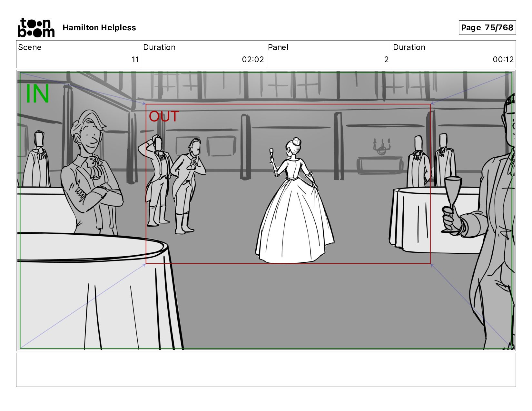This screenshot has height=411, width=532.
Task: Select the "Scene" header label
Action: click(30, 47)
